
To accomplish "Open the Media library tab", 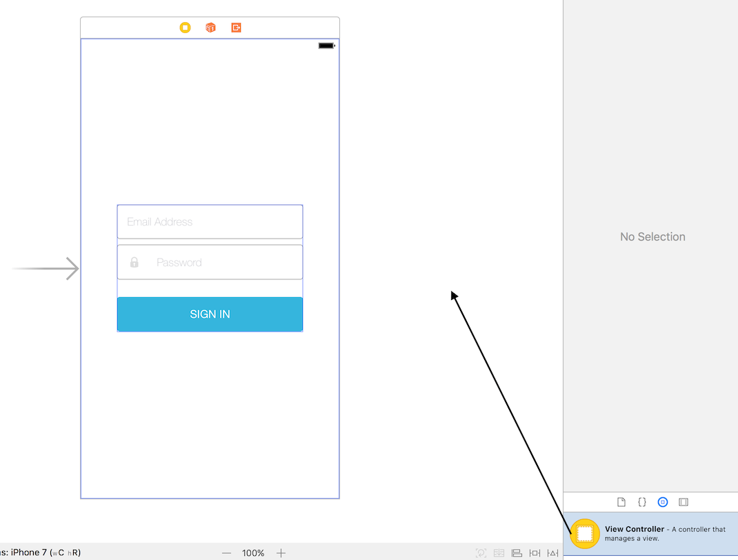I will click(684, 502).
